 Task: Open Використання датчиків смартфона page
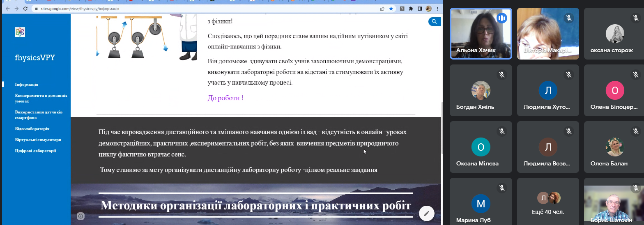click(x=39, y=115)
